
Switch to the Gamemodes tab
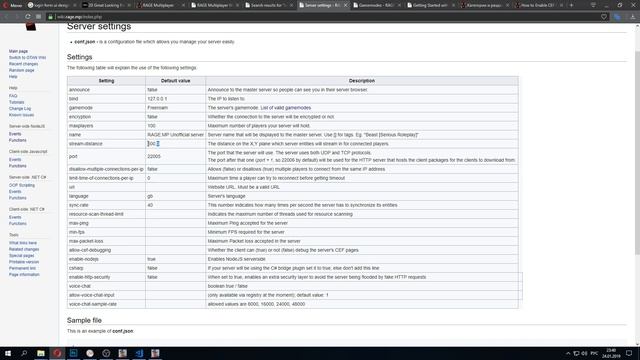377,5
